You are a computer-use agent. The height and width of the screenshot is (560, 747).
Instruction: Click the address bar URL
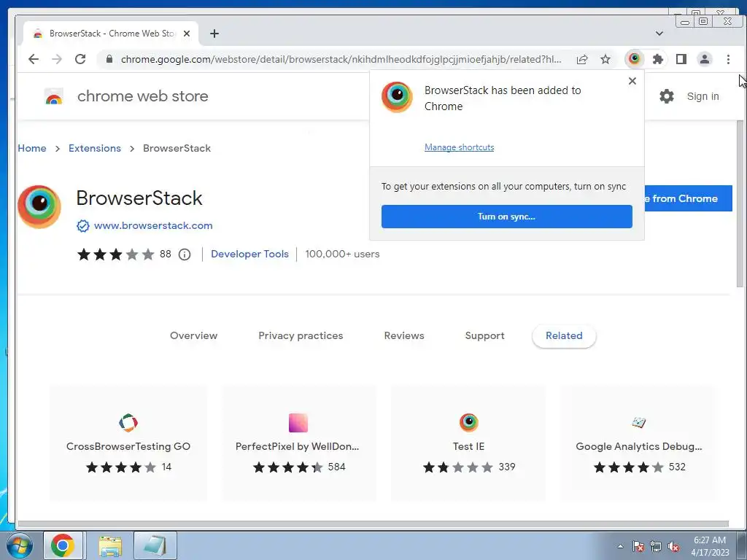[341, 59]
